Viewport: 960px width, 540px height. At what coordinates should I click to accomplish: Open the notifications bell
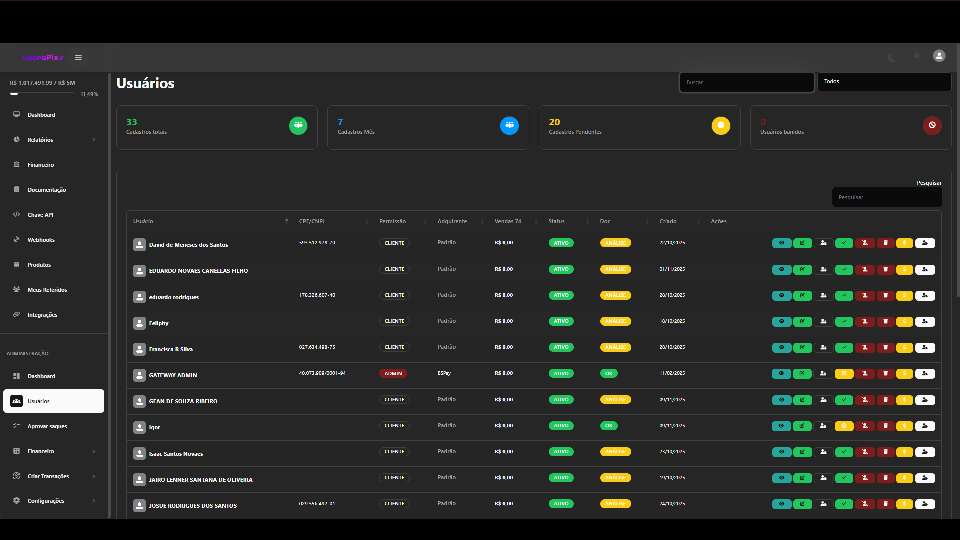click(916, 57)
